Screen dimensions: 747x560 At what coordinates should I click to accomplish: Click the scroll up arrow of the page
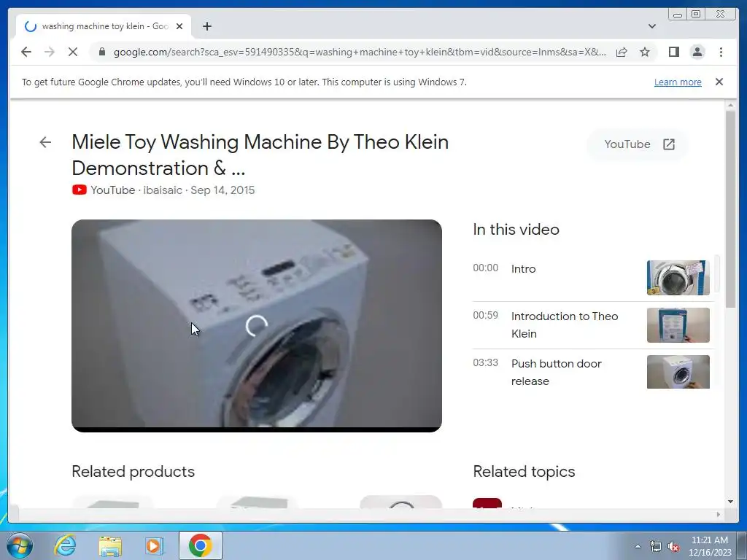tap(730, 105)
